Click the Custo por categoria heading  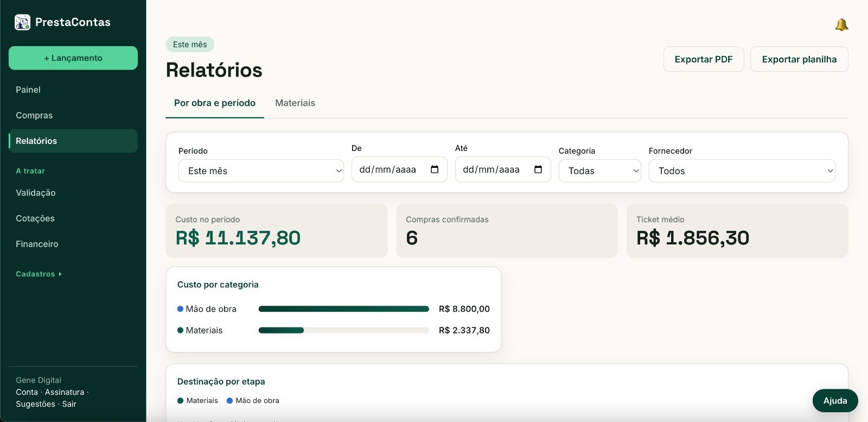click(218, 285)
